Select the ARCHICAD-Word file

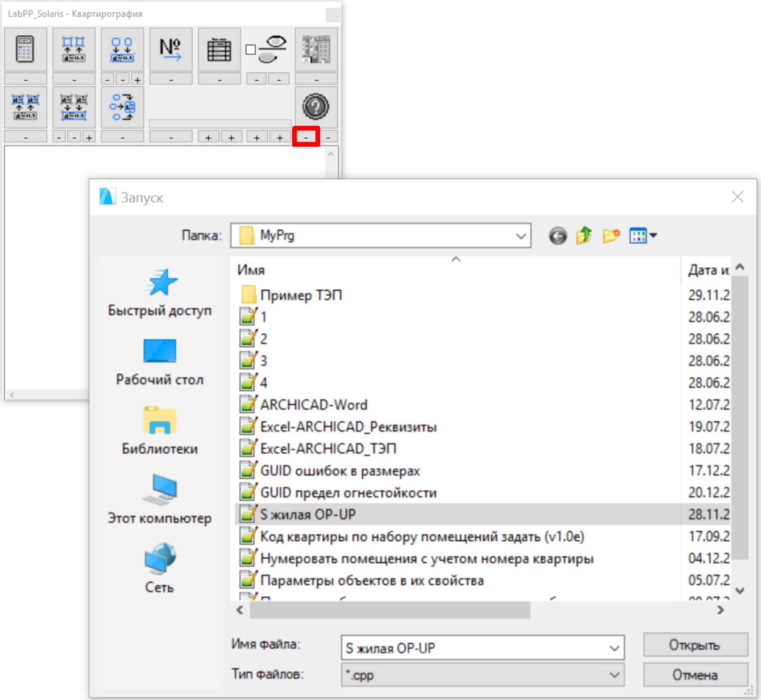point(304,405)
